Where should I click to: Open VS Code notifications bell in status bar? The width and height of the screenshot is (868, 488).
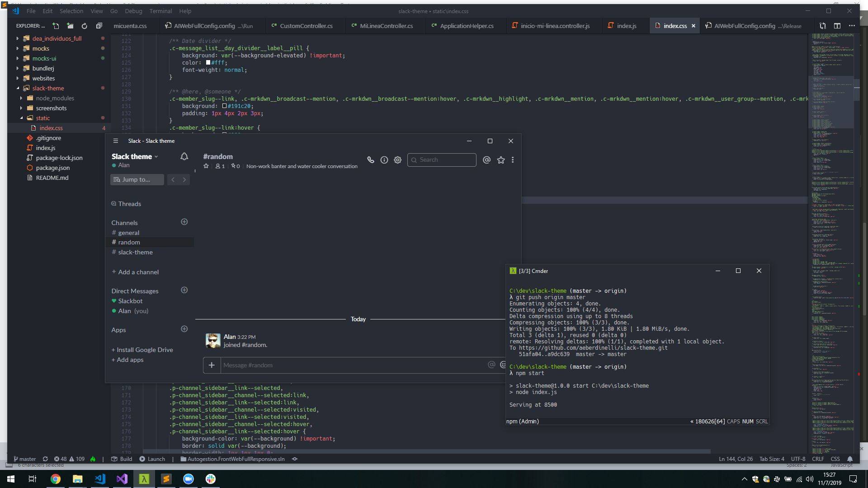point(850,459)
